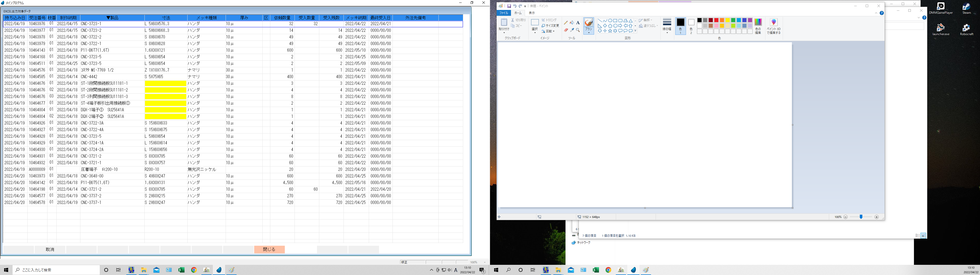
Task: Pick the red color swatch
Action: 716,21
